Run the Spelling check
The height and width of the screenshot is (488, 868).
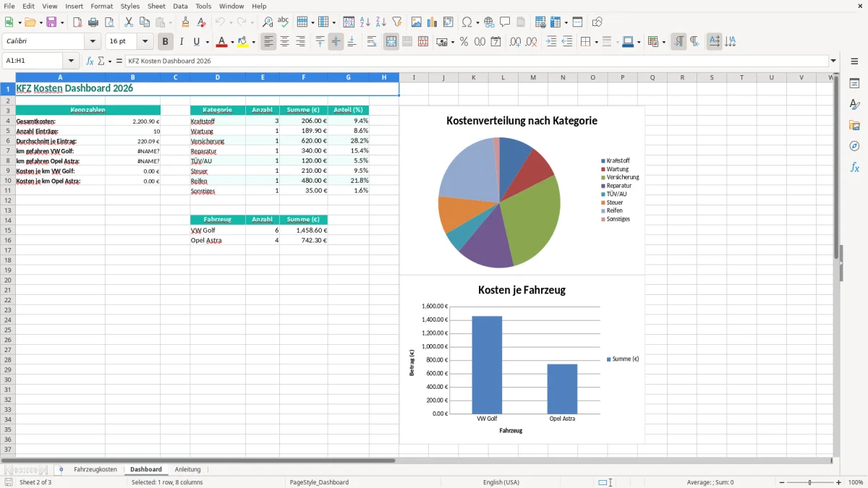click(x=284, y=22)
